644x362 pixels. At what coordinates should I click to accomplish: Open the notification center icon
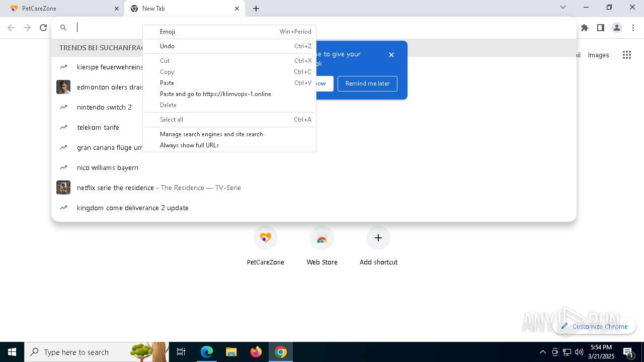(628, 352)
